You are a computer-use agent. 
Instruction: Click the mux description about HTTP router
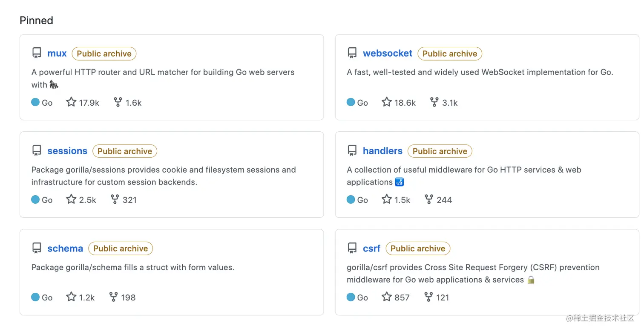(163, 78)
